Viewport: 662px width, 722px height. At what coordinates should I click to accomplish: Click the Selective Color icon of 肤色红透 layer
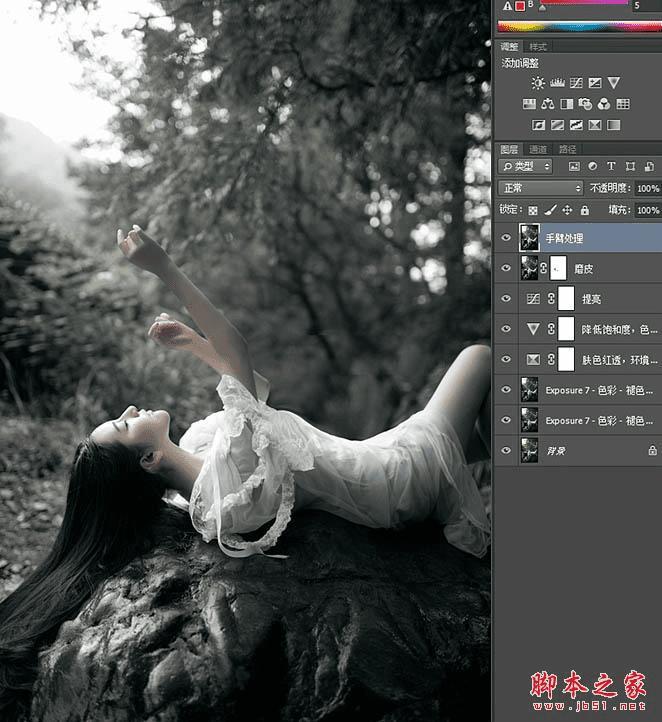(533, 359)
